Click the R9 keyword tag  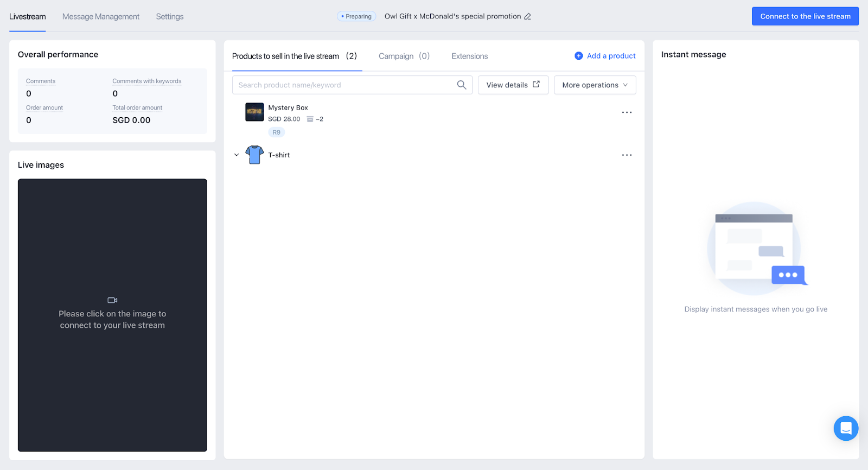[277, 132]
